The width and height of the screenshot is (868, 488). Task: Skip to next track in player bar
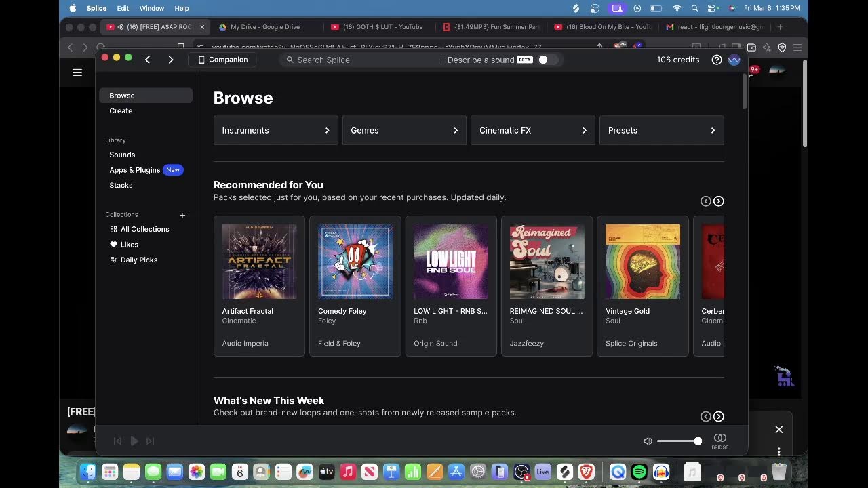151,441
